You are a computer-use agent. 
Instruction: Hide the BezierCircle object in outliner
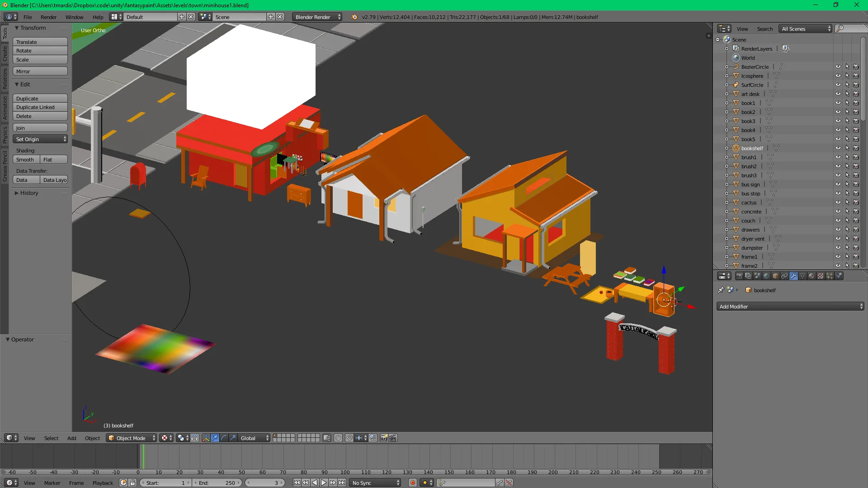point(838,67)
